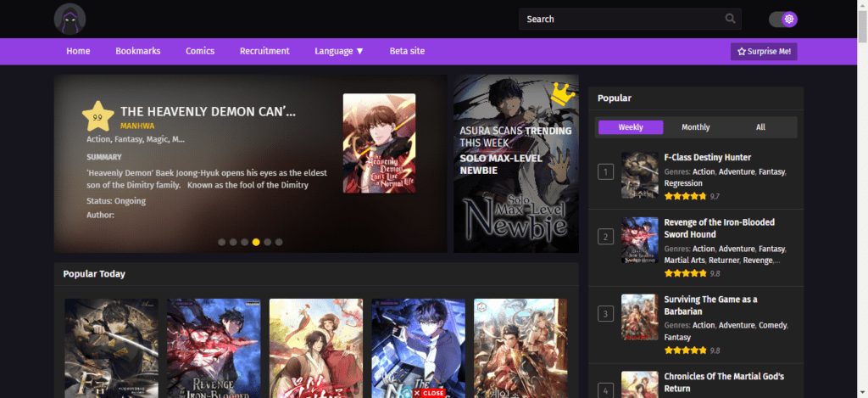Viewport: 868px width, 398px height.
Task: Click F-Class Destiny Hunter sidebar thumbnail
Action: [639, 175]
